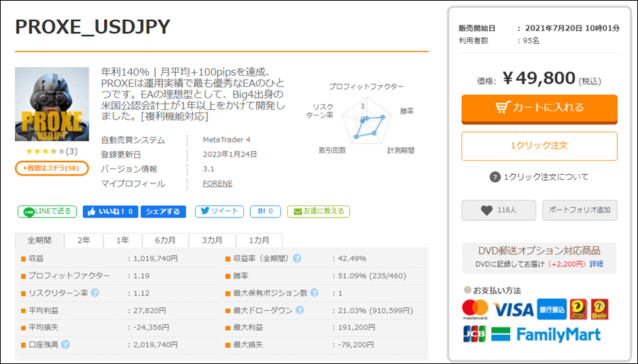This screenshot has height=364, width=638.
Task: Click the question icon for 1クリック注文について
Action: point(495,177)
